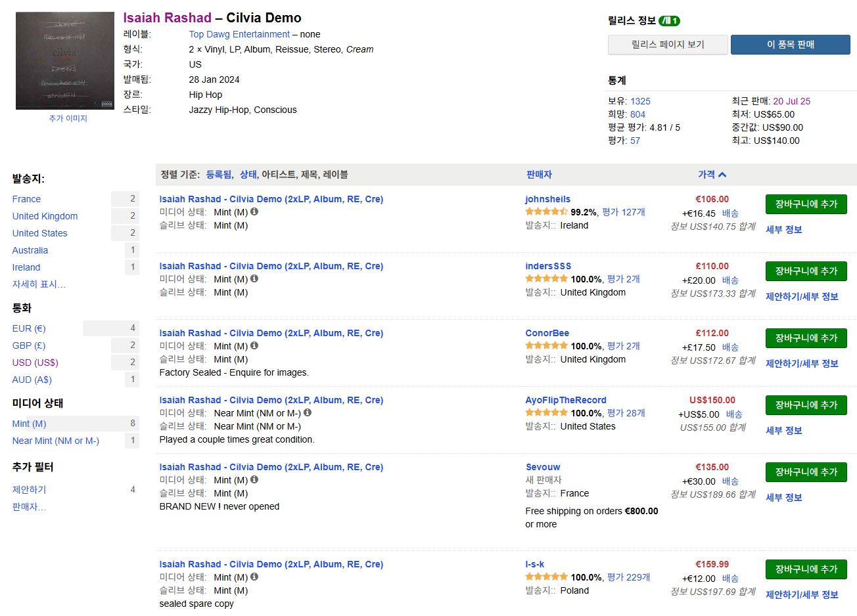Add l-s-k €159.99 item to cart
This screenshot has width=857, height=616.
(806, 569)
